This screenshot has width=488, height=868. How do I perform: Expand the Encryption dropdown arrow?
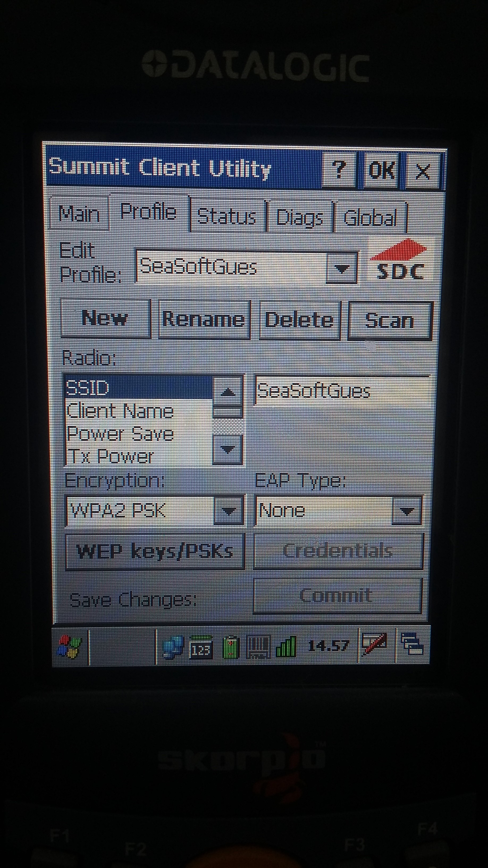pyautogui.click(x=229, y=511)
